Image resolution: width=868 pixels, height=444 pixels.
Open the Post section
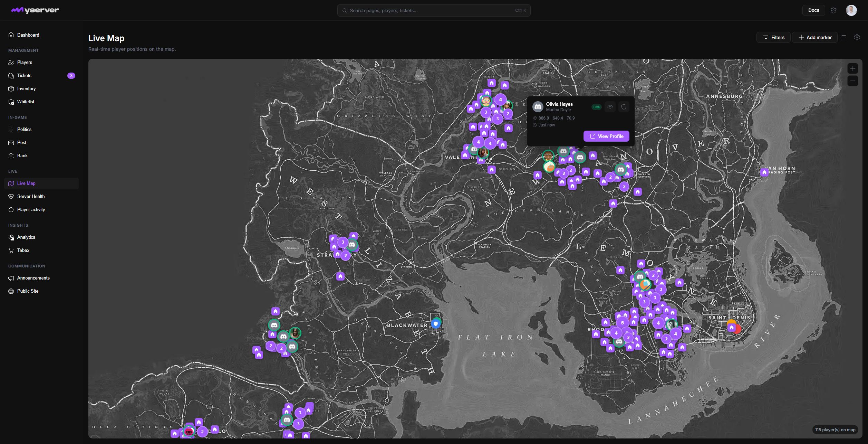[x=41, y=142]
